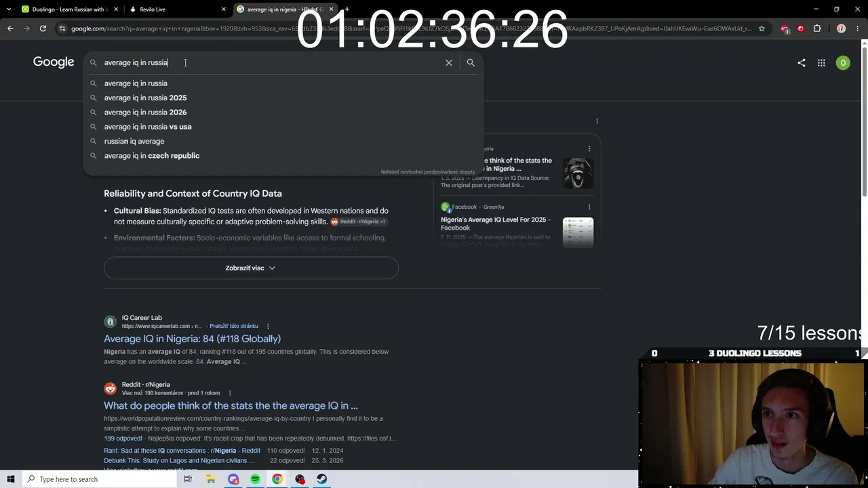Image resolution: width=868 pixels, height=488 pixels.
Task: Open 'Average IQ in Nigeria: 84 (#118 Globally)' result
Action: point(192,339)
